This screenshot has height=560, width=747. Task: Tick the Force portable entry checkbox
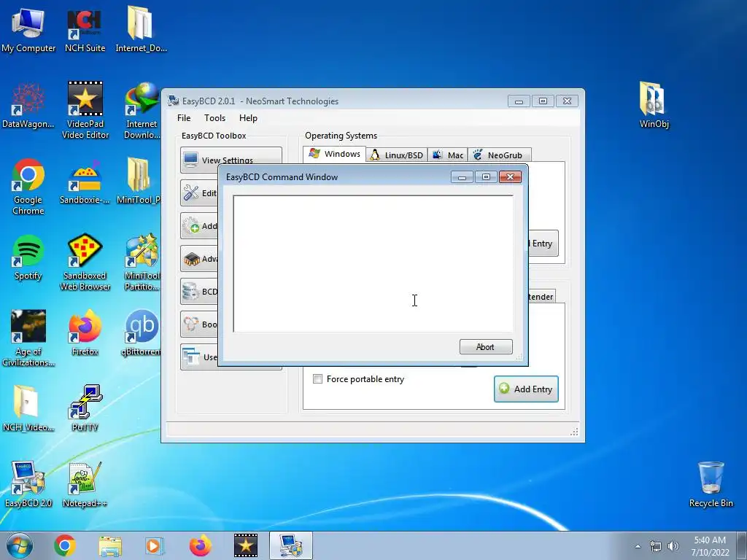pos(317,379)
